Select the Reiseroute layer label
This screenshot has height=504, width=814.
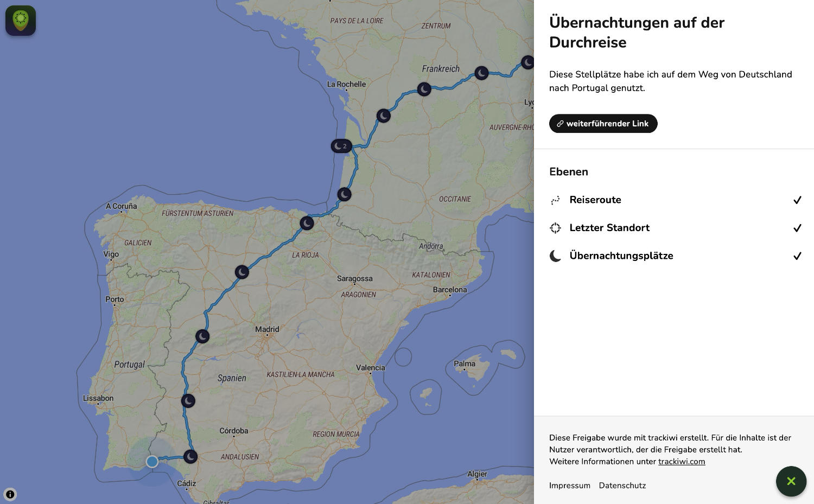[x=595, y=200]
